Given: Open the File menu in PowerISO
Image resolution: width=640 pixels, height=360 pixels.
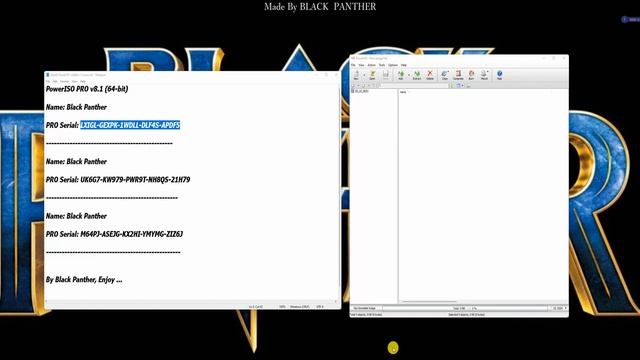Looking at the screenshot, I should tap(353, 65).
